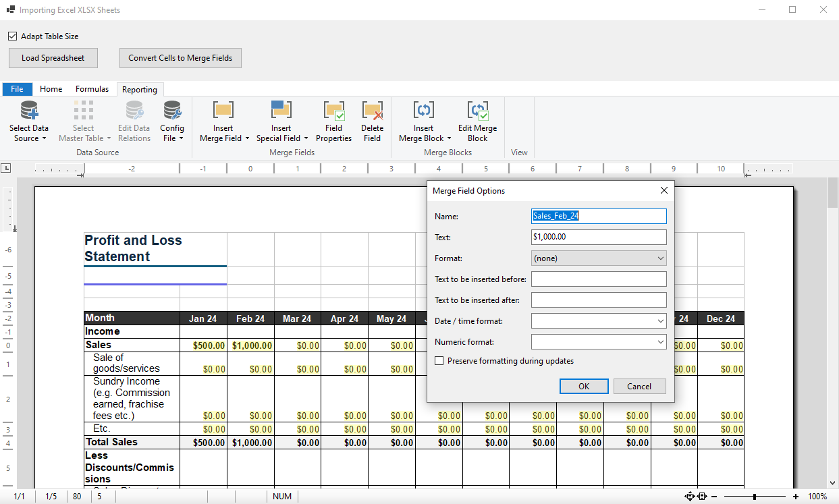
Task: Click the Profit and Loss Statement title
Action: click(133, 248)
